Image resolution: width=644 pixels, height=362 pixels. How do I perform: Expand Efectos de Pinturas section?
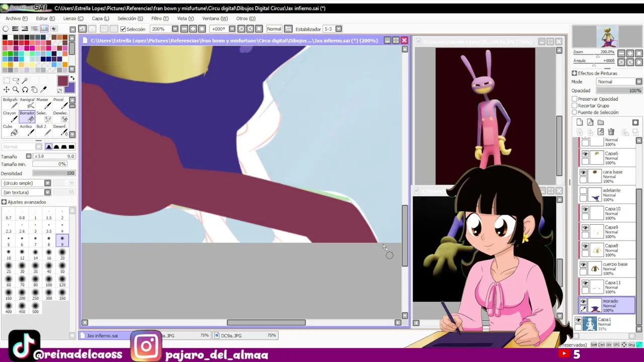coord(575,73)
